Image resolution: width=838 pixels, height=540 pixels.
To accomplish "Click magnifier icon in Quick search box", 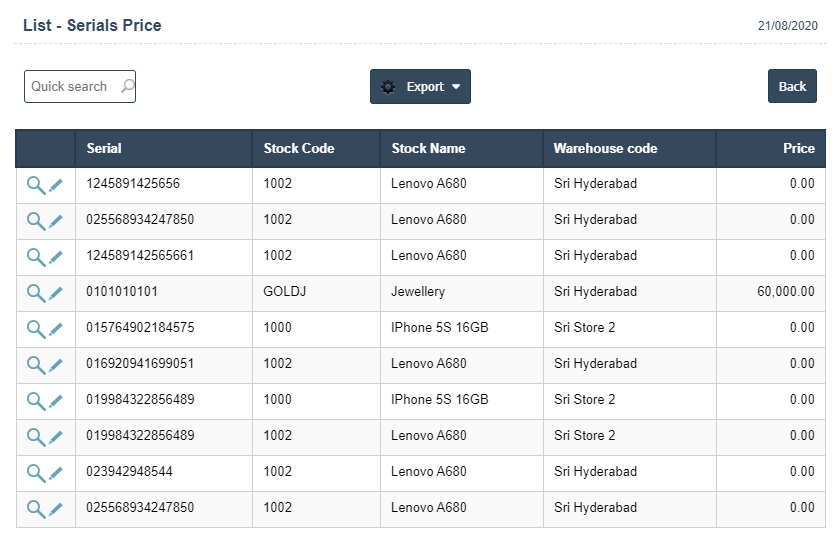I will 127,86.
